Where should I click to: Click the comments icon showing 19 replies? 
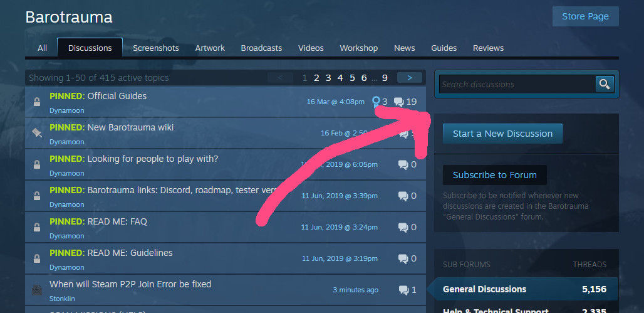pyautogui.click(x=398, y=102)
